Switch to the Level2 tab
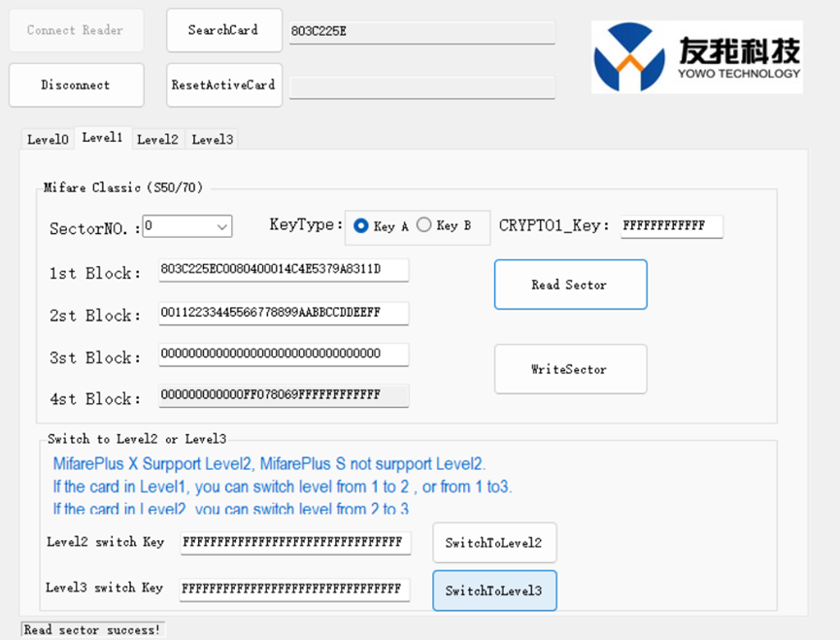 click(x=157, y=139)
